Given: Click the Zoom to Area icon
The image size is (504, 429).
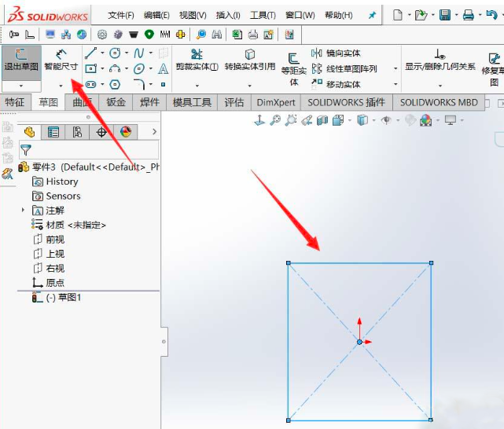Looking at the screenshot, I should pyautogui.click(x=291, y=120).
